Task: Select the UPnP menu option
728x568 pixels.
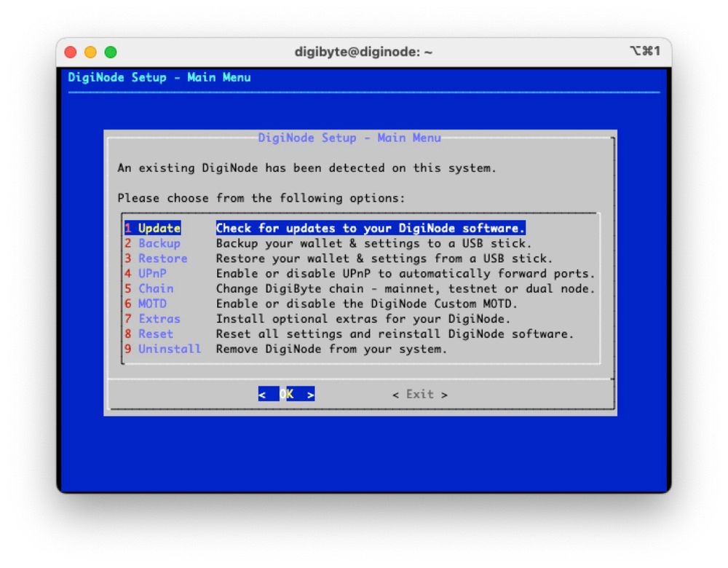Action: click(146, 274)
